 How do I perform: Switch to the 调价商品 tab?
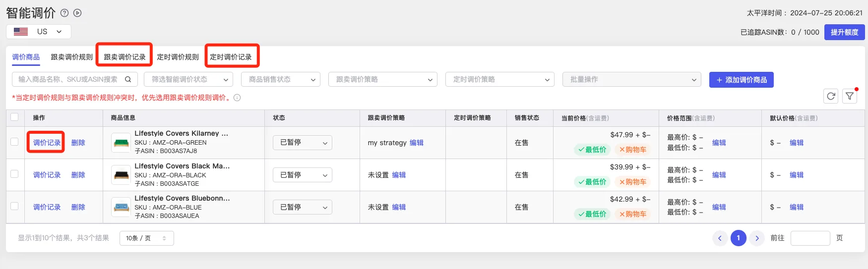point(26,57)
